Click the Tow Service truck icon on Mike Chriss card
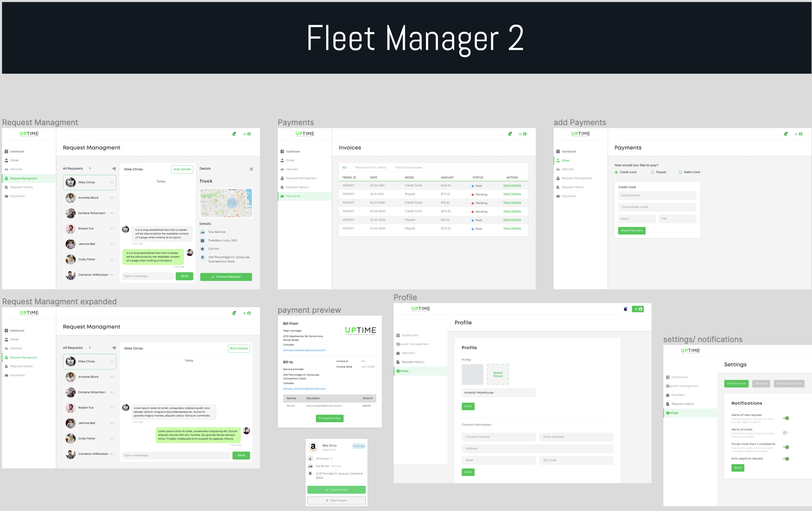 pos(310,466)
